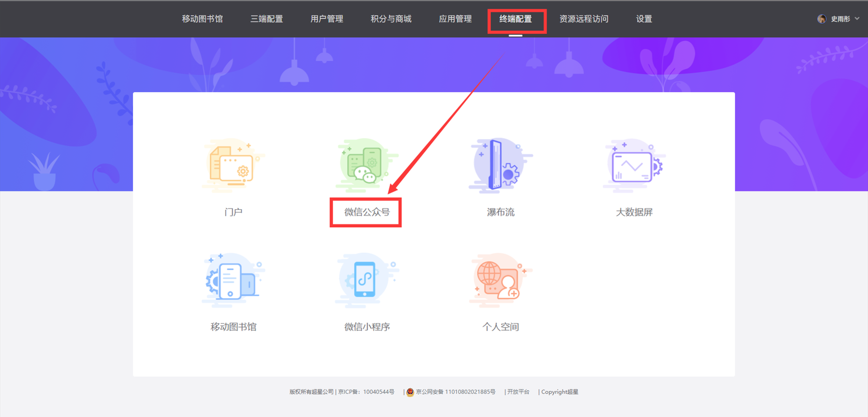
Task: Click the 京公网安备 record link
Action: [455, 392]
